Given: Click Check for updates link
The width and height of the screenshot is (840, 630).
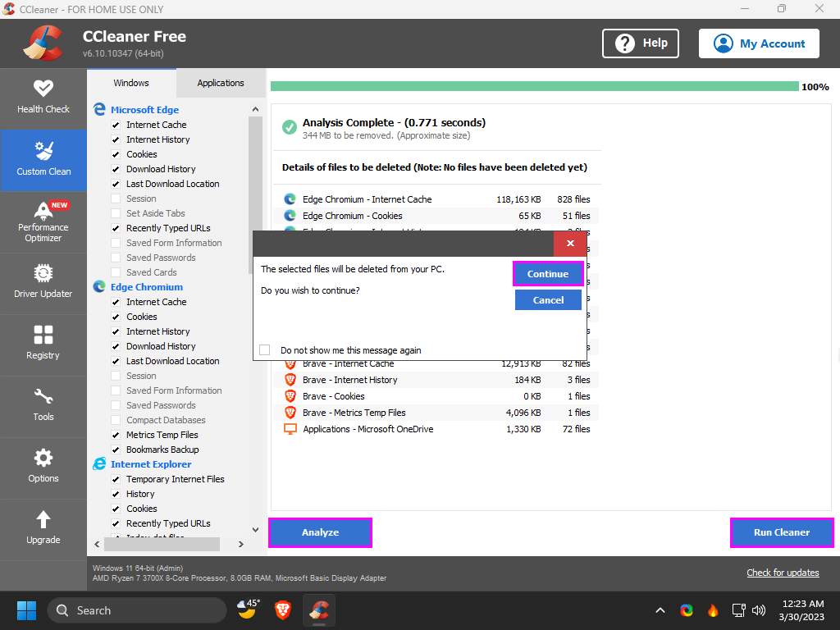Looking at the screenshot, I should click(x=783, y=573).
